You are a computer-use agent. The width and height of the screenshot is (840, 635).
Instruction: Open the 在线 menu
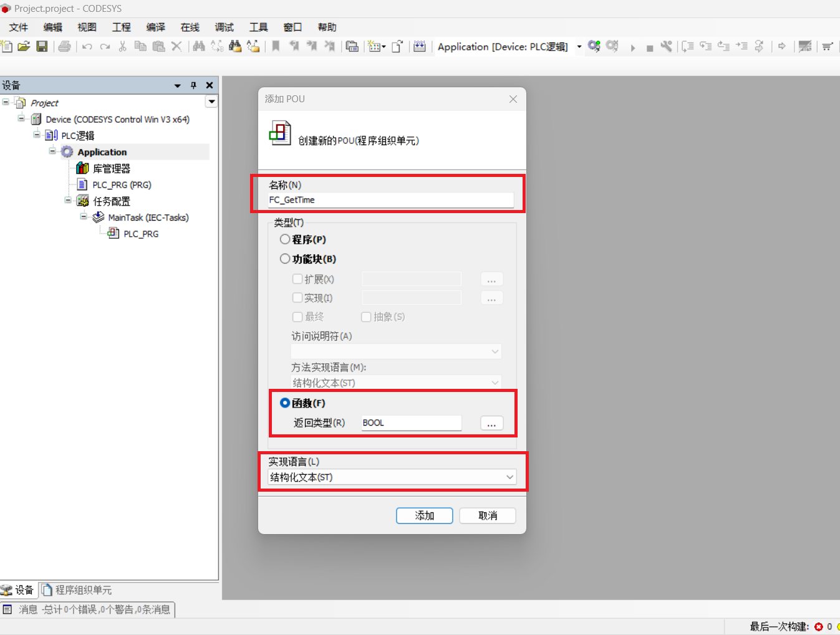[x=190, y=27]
